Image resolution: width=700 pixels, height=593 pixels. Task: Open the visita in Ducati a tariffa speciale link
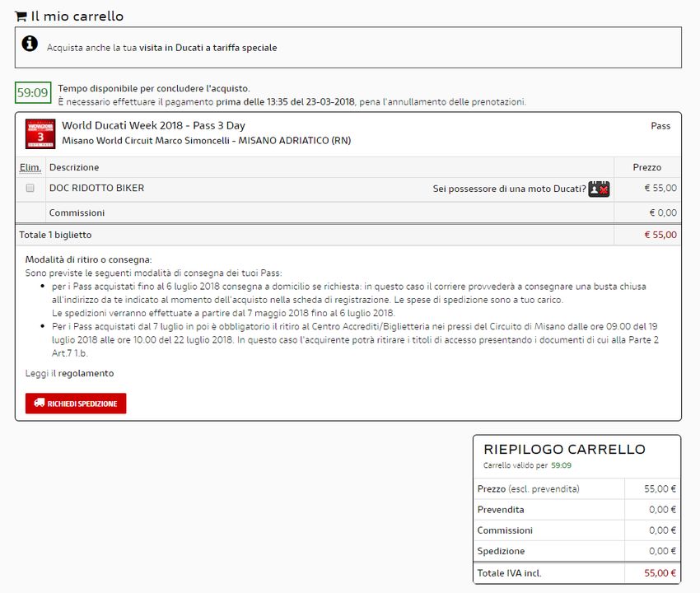(208, 48)
